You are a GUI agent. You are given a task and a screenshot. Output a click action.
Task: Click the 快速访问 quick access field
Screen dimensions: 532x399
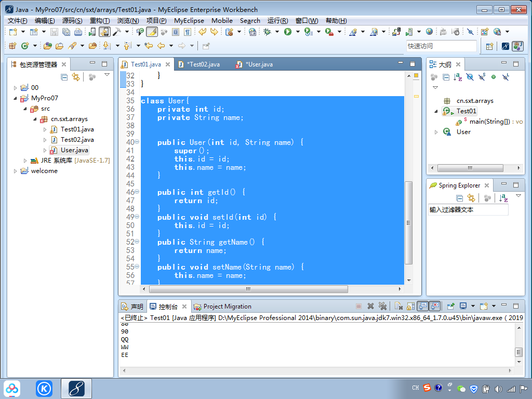click(441, 46)
